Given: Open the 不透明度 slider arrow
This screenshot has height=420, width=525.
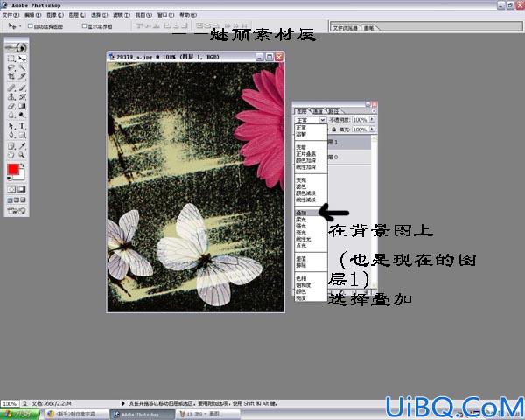Looking at the screenshot, I should click(372, 120).
